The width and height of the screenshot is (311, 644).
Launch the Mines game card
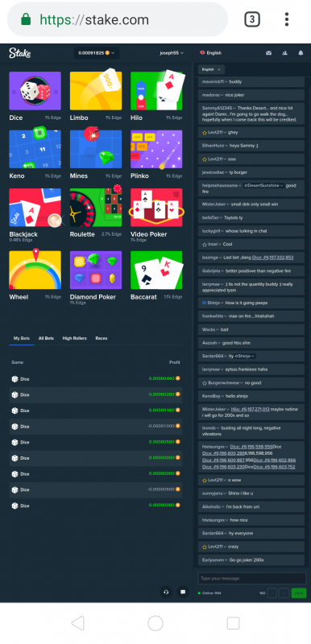(96, 149)
